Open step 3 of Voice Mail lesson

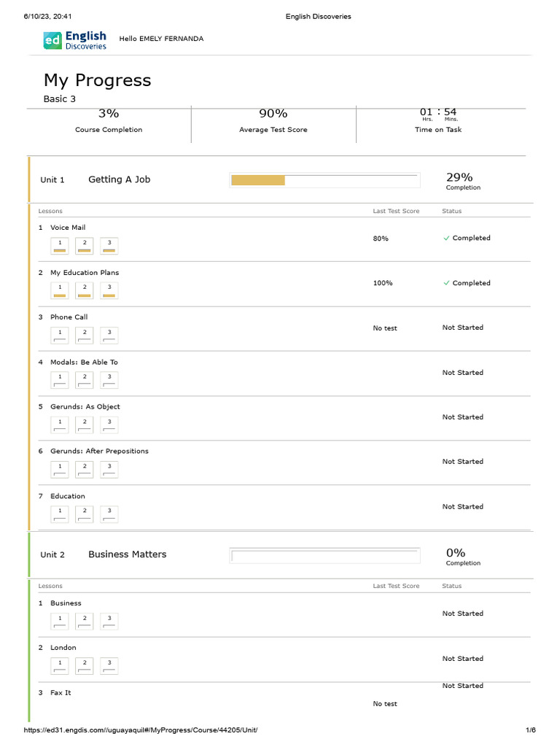109,246
